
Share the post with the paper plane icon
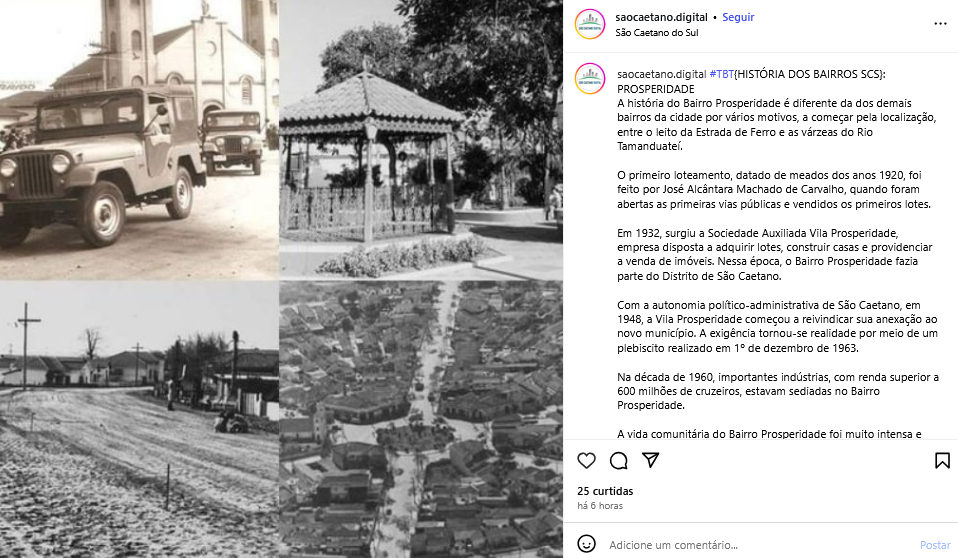pos(651,460)
